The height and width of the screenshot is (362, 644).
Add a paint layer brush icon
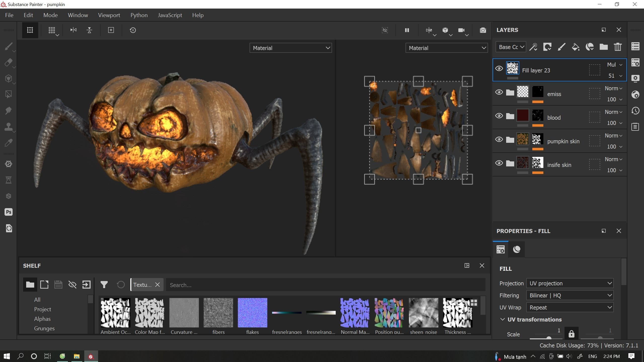click(x=561, y=47)
